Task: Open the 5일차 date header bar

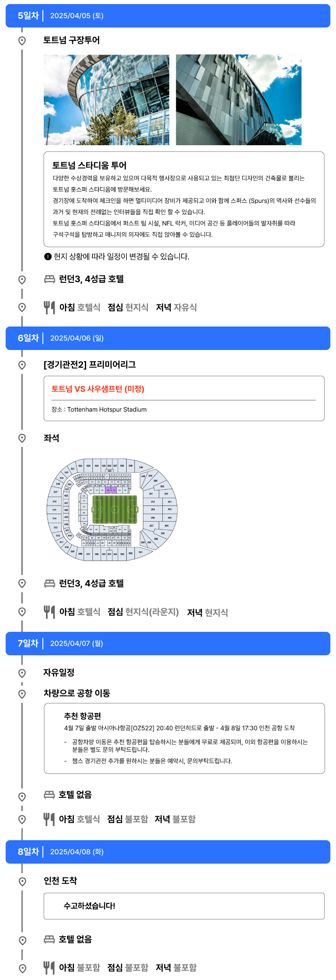Action: [x=168, y=16]
